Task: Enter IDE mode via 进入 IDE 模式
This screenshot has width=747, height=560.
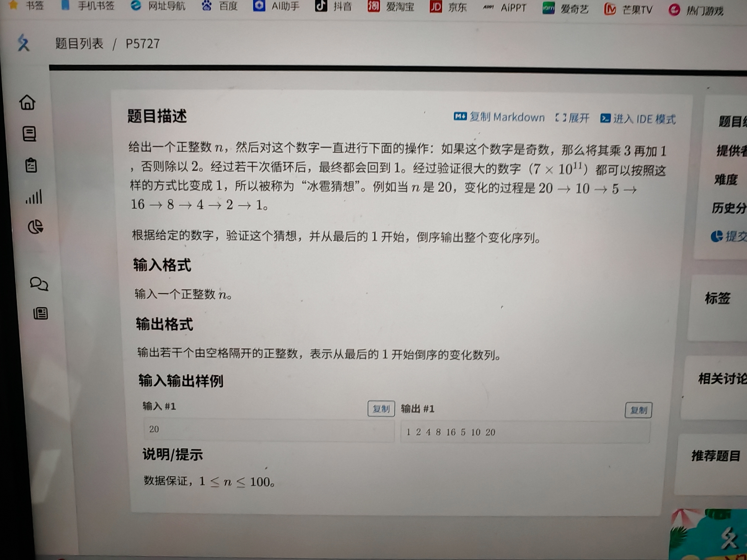Action: 638,119
